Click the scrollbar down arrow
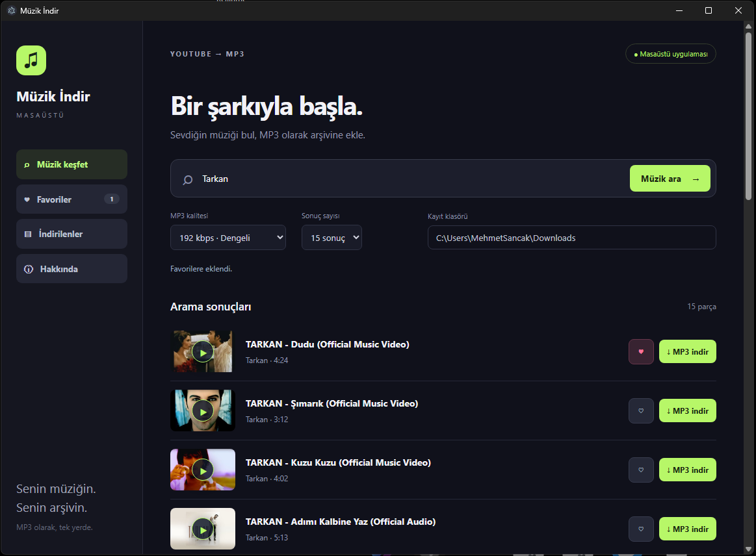The height and width of the screenshot is (556, 756). click(x=748, y=549)
